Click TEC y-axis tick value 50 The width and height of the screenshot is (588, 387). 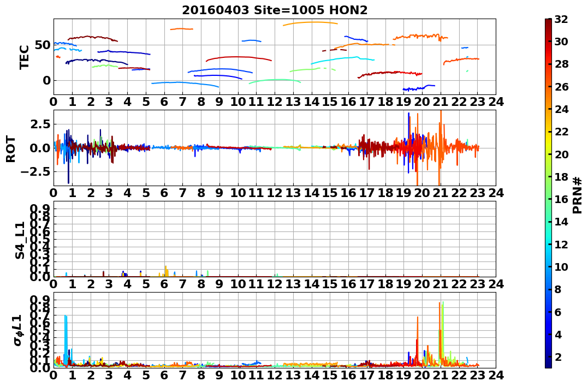42,45
